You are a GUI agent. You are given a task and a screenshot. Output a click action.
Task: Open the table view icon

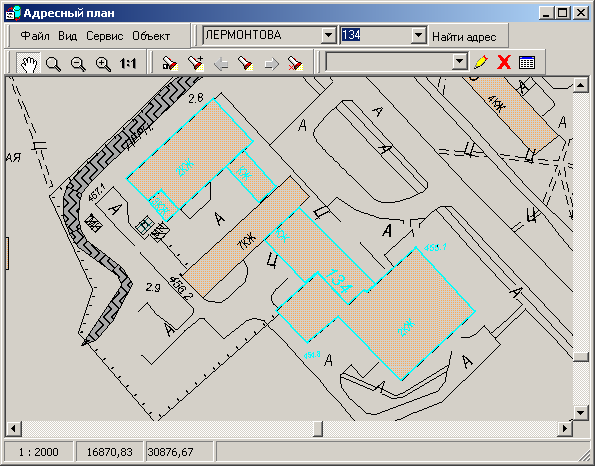click(527, 62)
